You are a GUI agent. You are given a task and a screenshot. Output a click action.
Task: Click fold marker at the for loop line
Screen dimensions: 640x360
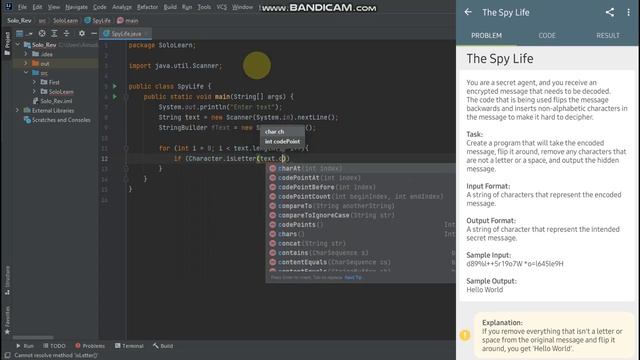click(x=126, y=148)
